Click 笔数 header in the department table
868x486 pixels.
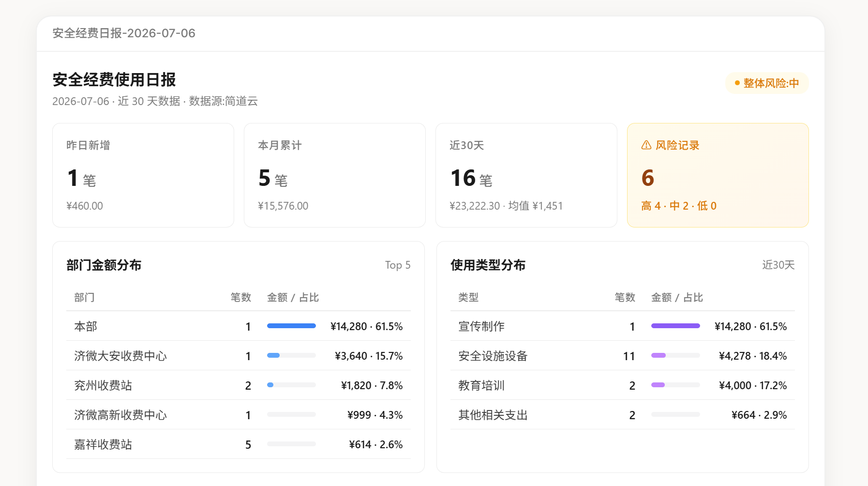click(241, 297)
